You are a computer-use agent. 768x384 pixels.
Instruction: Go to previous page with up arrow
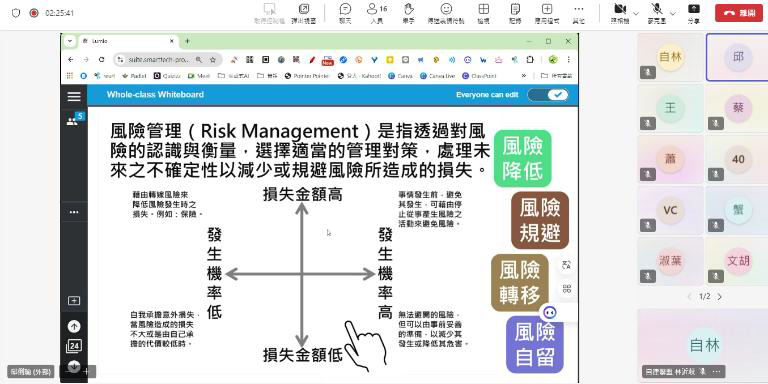74,326
